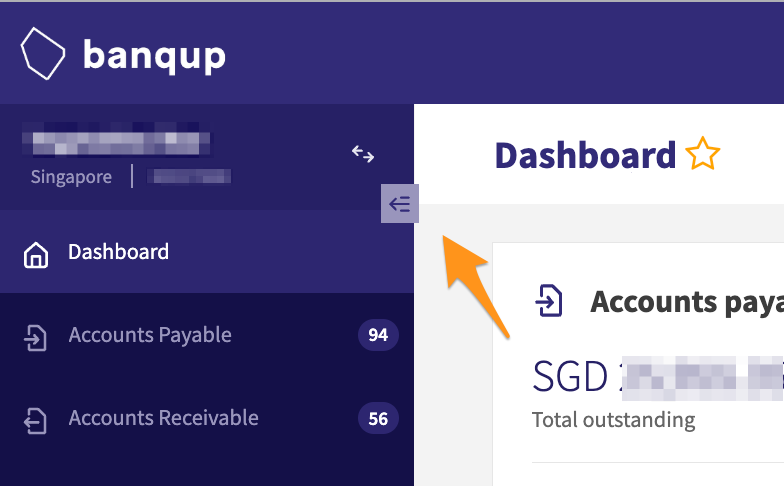Select the Singapore country label
The image size is (784, 486).
click(71, 176)
